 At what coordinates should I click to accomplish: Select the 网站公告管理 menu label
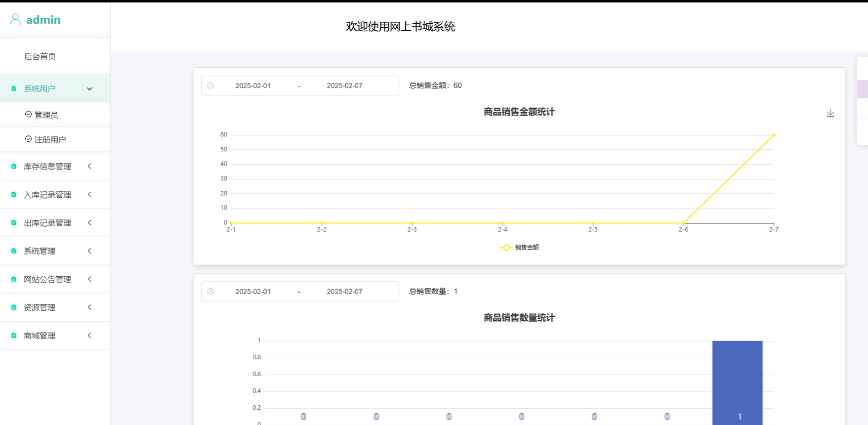(47, 279)
